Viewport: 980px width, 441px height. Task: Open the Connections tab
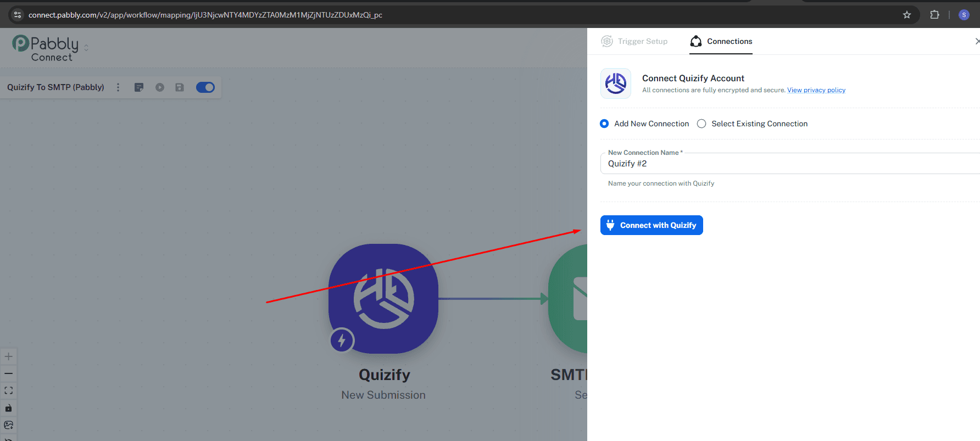click(721, 41)
